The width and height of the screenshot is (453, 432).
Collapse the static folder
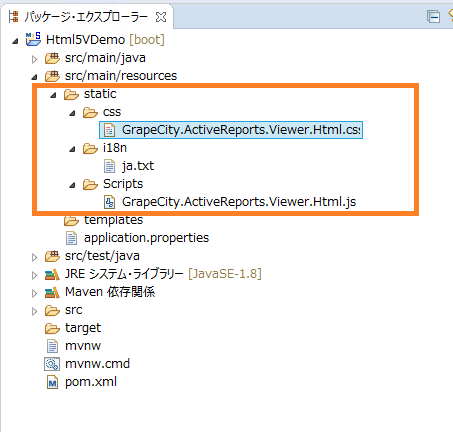[x=53, y=95]
